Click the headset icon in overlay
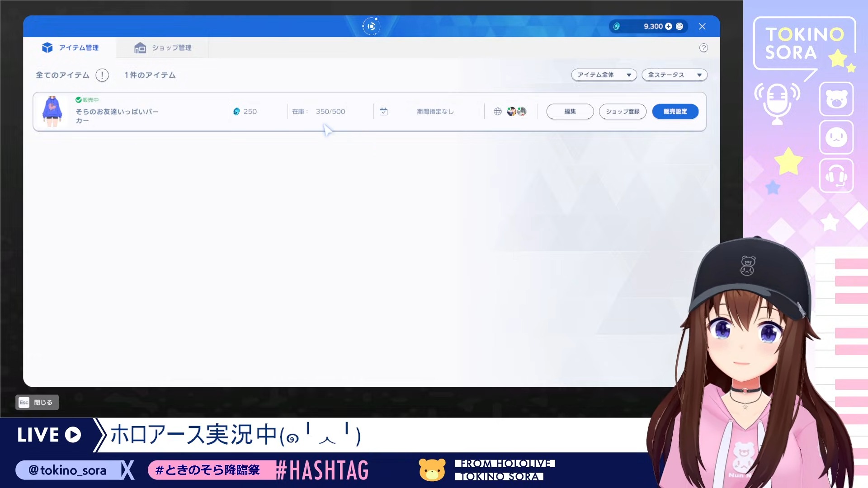Viewport: 868px width, 488px height. tap(836, 176)
